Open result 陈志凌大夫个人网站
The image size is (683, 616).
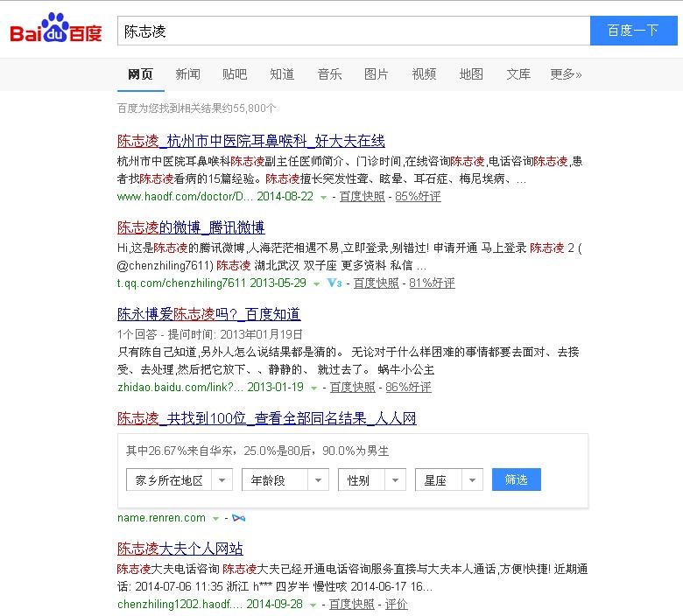pos(180,549)
